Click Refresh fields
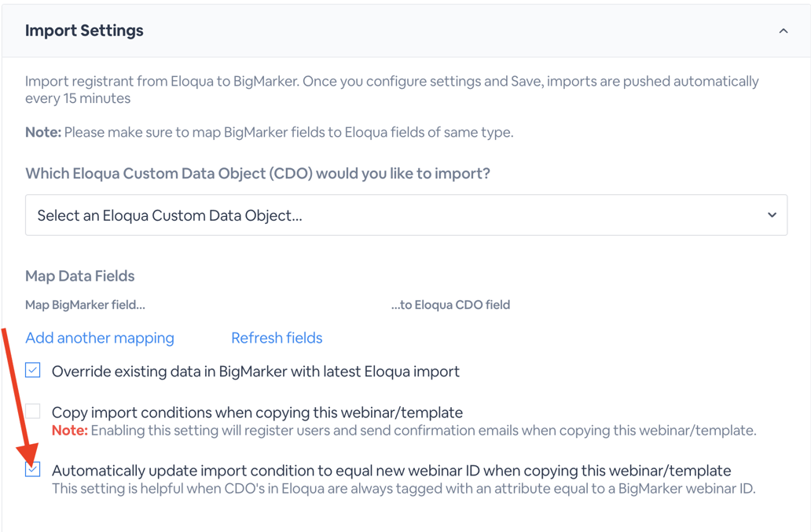Screen dimensions: 811x532 (277, 338)
